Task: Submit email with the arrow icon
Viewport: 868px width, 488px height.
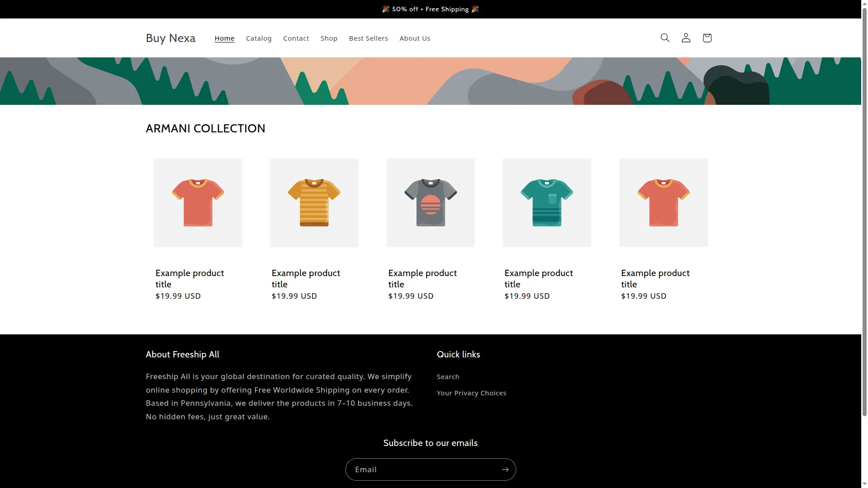Action: pyautogui.click(x=505, y=469)
